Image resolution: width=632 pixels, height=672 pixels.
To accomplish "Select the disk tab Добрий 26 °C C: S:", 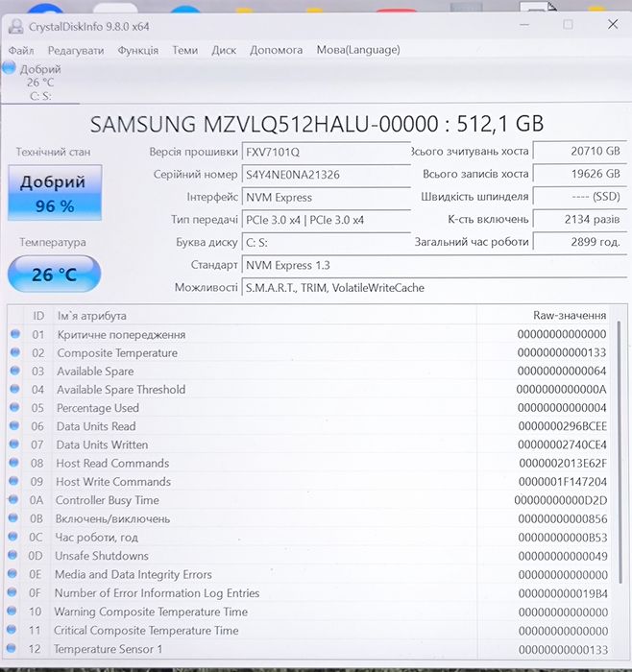I will [x=40, y=83].
